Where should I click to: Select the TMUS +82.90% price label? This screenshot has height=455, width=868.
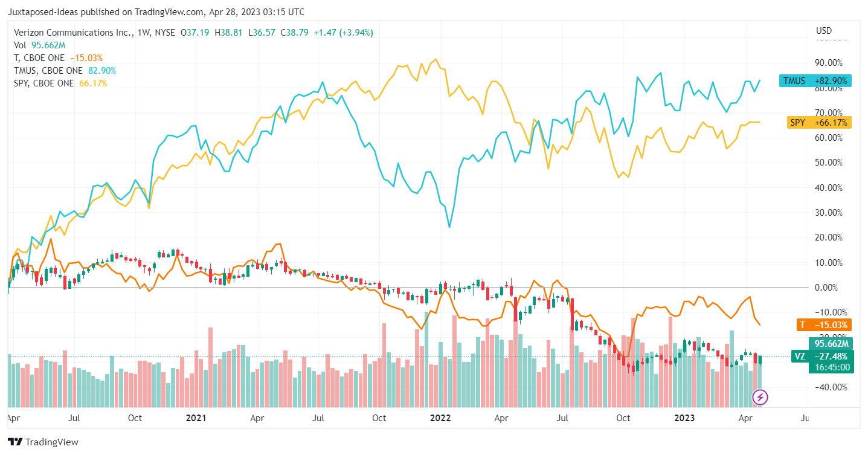coord(815,80)
